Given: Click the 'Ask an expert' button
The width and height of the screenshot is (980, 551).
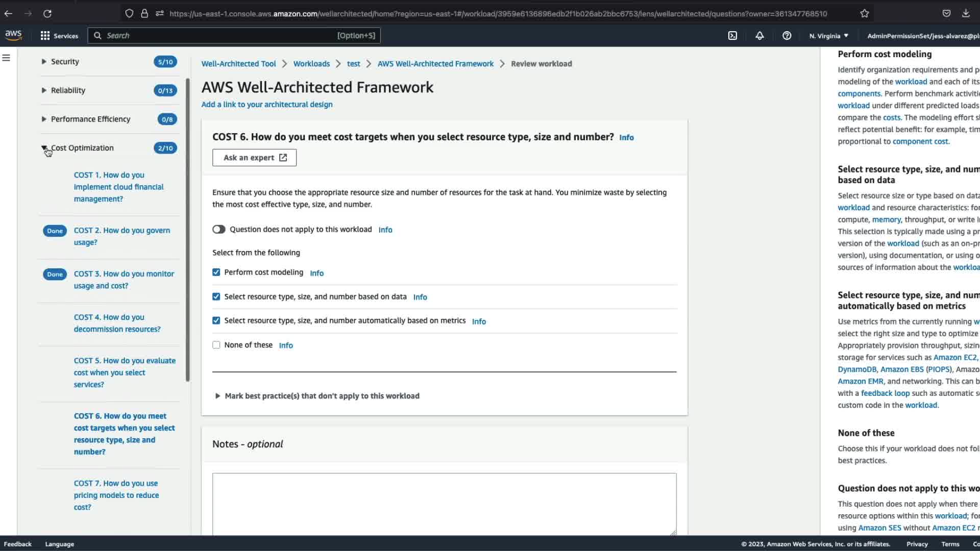Looking at the screenshot, I should coord(254,158).
